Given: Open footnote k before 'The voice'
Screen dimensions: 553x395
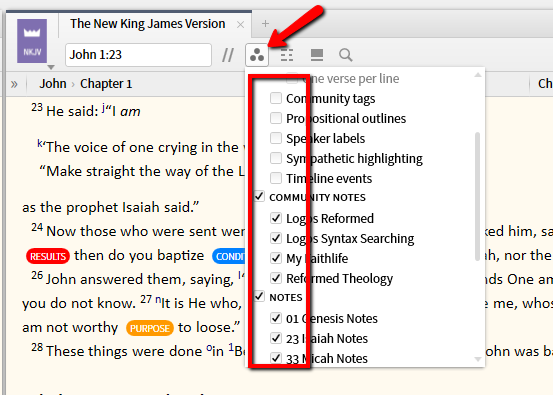Looking at the screenshot, I should (x=40, y=143).
